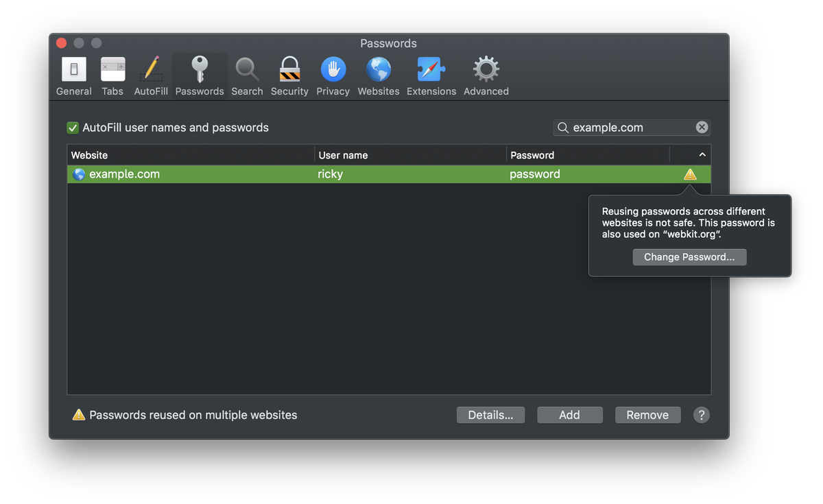This screenshot has width=823, height=504.
Task: Click the Add button
Action: tap(569, 415)
